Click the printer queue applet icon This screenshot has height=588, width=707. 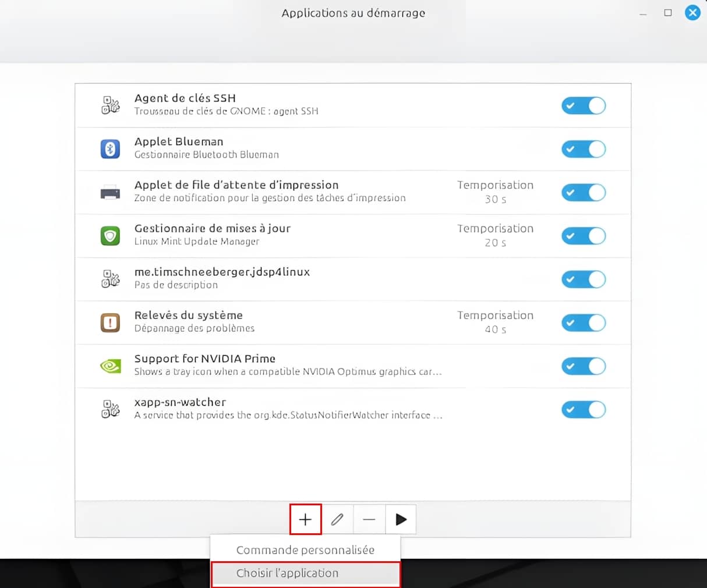(x=110, y=192)
